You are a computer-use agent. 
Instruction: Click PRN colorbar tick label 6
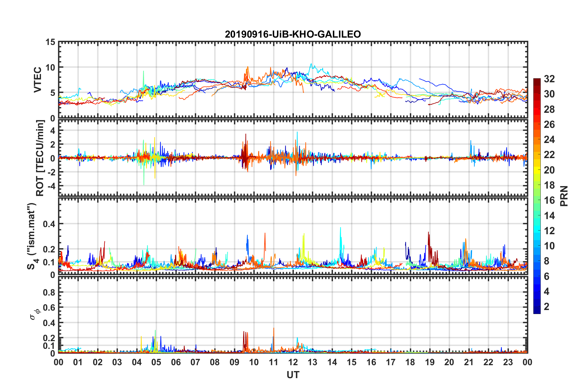tap(547, 276)
